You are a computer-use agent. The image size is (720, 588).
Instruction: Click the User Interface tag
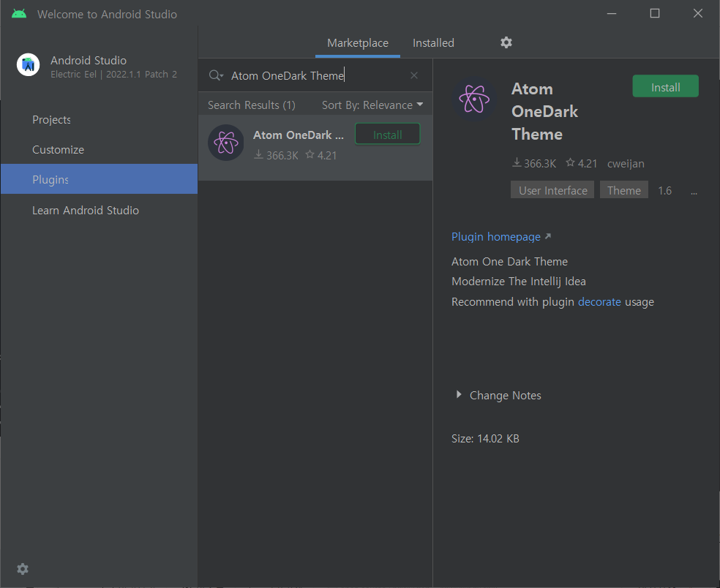[552, 190]
